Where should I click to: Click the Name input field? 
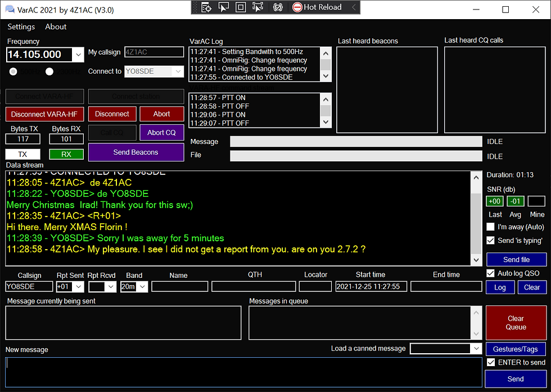(179, 286)
